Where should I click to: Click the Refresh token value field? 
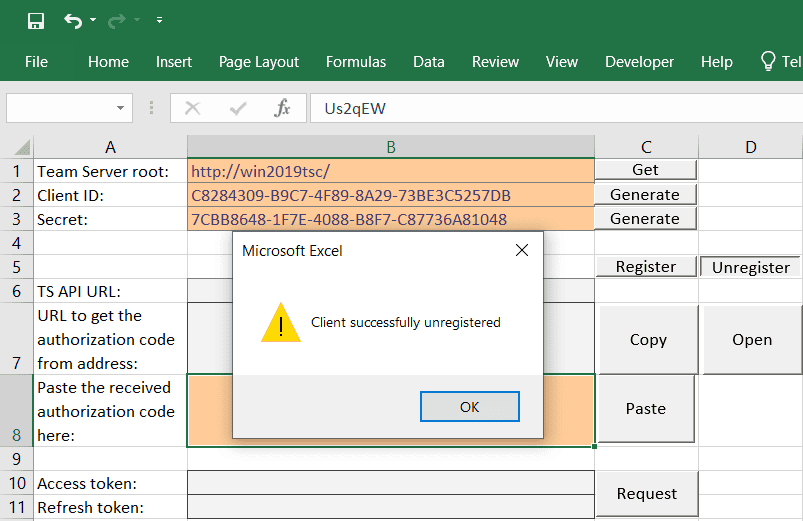[391, 507]
